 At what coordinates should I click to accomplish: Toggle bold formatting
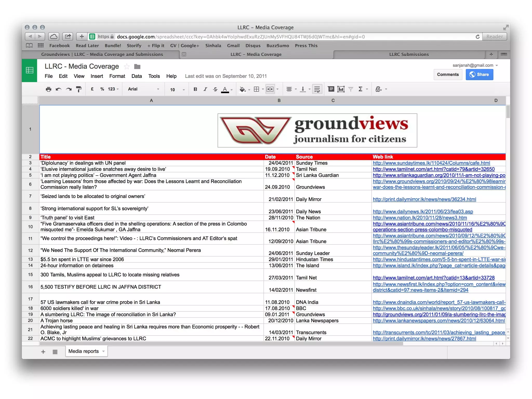click(x=195, y=89)
